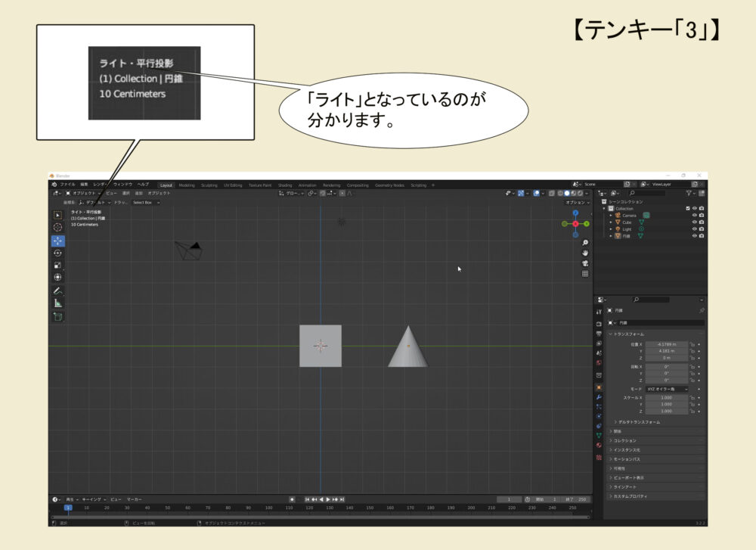
Task: Click the timeline play button
Action: point(328,499)
